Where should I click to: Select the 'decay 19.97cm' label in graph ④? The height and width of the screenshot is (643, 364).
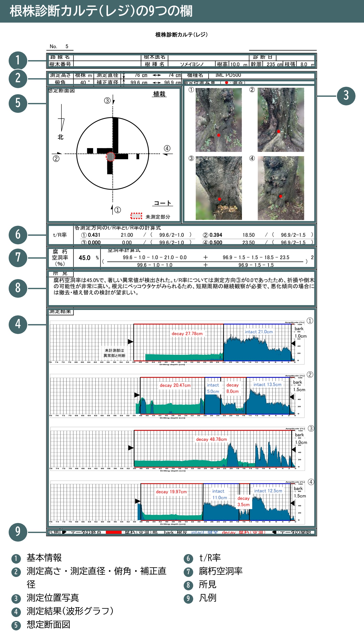(x=171, y=492)
